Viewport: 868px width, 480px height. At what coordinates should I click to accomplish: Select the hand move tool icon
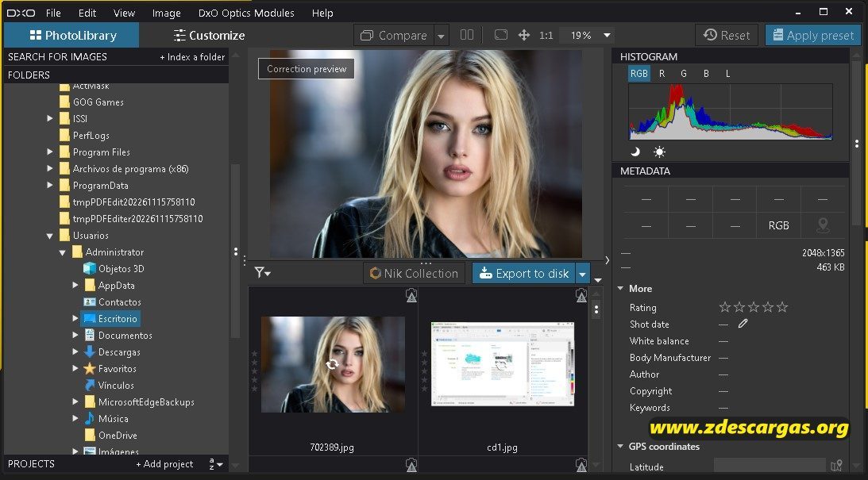tap(523, 35)
